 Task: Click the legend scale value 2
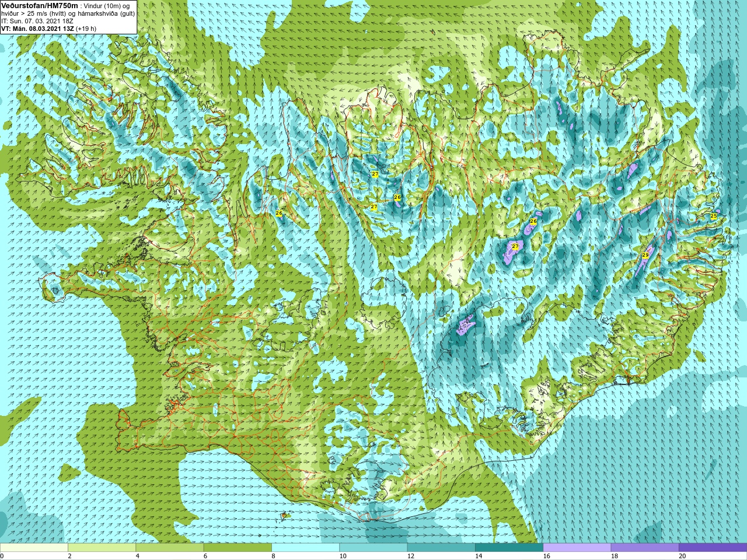(69, 556)
